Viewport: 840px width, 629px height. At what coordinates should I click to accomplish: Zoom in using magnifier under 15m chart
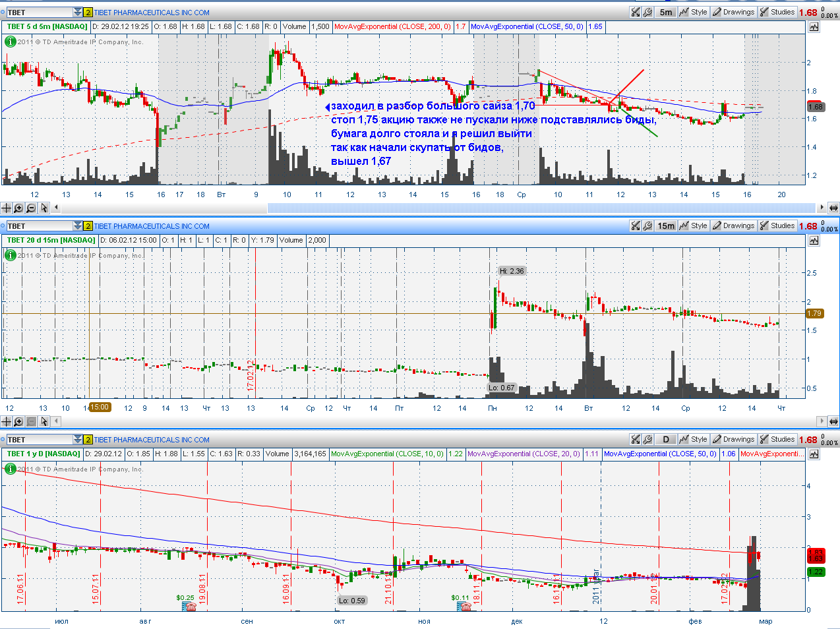[x=18, y=421]
